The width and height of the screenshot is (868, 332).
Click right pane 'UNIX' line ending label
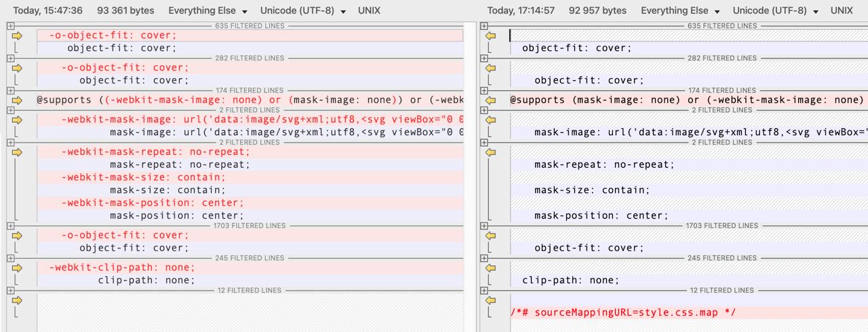pyautogui.click(x=842, y=11)
